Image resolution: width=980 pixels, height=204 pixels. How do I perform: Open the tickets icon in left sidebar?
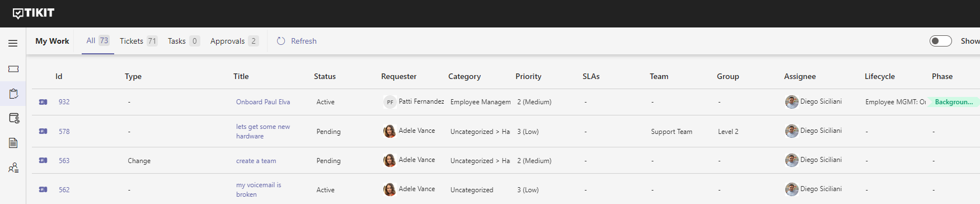tap(13, 69)
